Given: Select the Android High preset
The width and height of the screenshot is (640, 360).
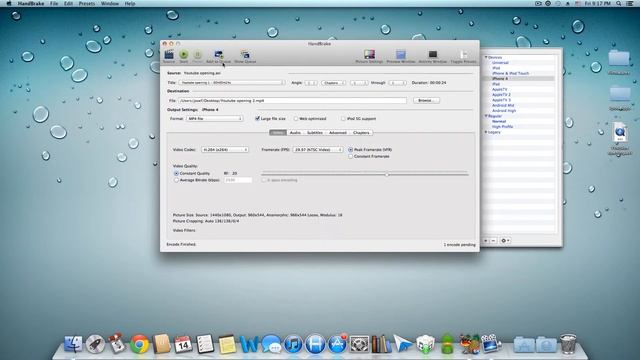Looking at the screenshot, I should point(504,111).
